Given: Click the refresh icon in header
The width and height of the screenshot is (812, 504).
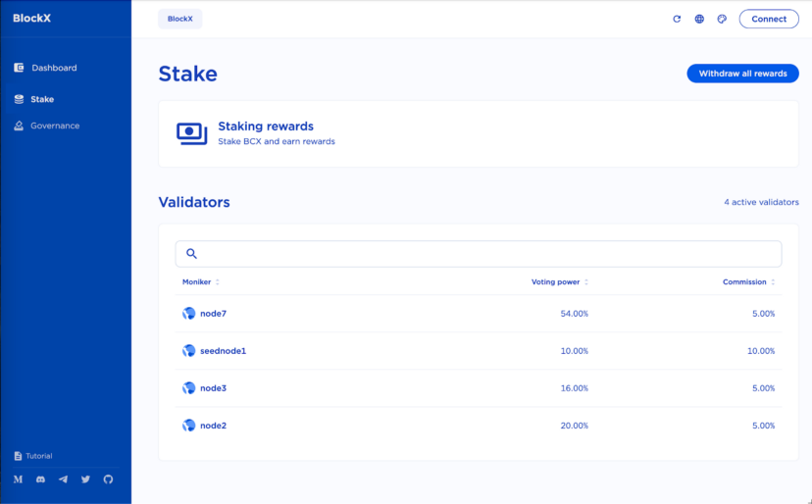Looking at the screenshot, I should 677,19.
